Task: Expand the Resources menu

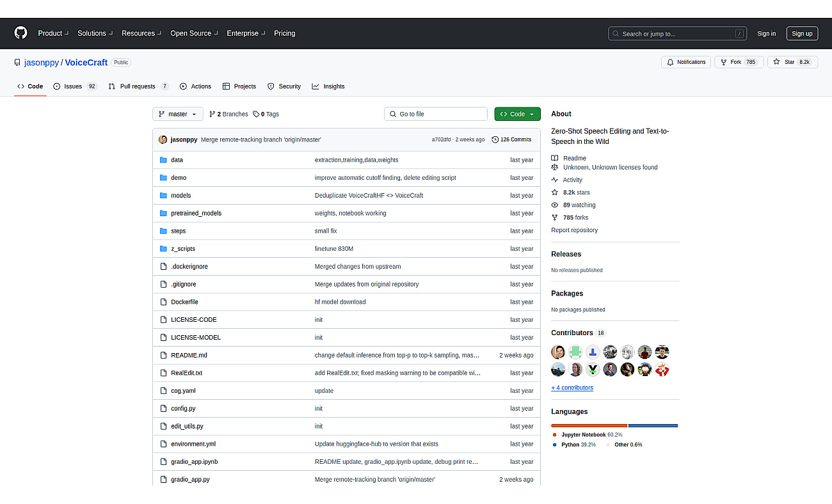Action: pyautogui.click(x=141, y=33)
